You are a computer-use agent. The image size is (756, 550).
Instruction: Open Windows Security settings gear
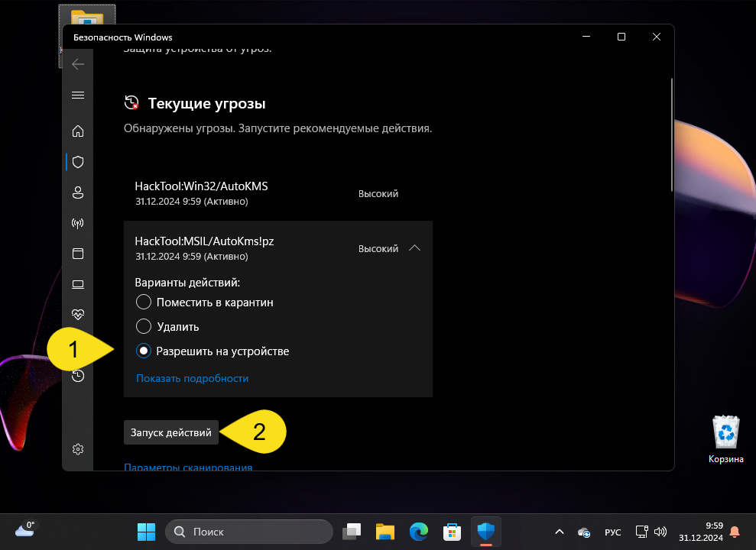[77, 449]
